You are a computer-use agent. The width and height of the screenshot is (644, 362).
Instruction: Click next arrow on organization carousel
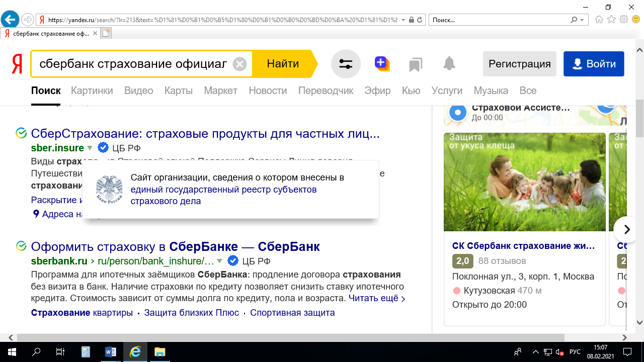(x=626, y=230)
